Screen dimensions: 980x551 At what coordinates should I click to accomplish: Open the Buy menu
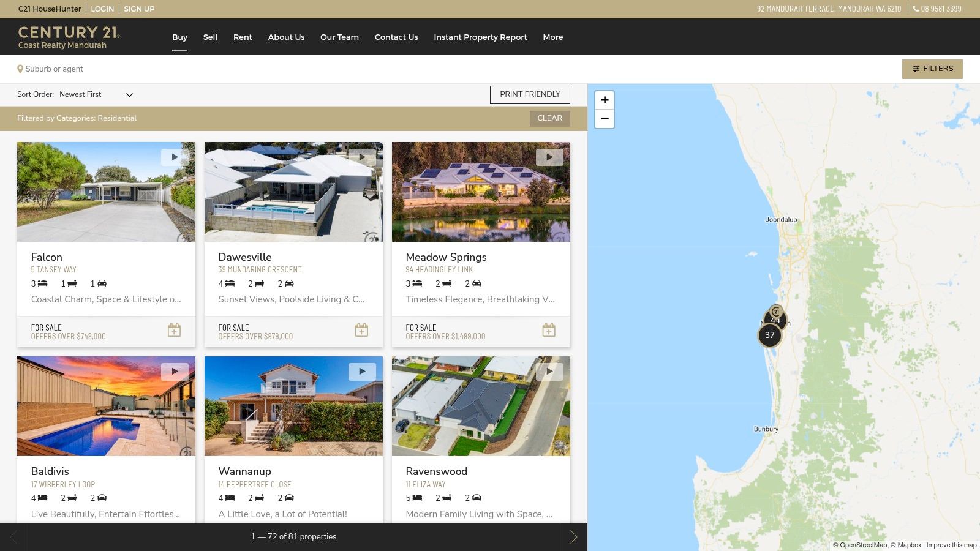point(179,37)
